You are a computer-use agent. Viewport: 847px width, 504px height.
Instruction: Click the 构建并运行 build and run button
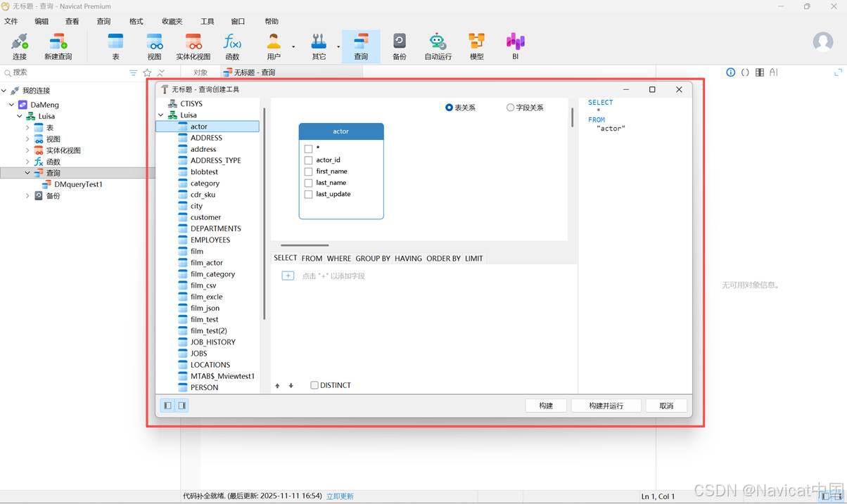[606, 406]
